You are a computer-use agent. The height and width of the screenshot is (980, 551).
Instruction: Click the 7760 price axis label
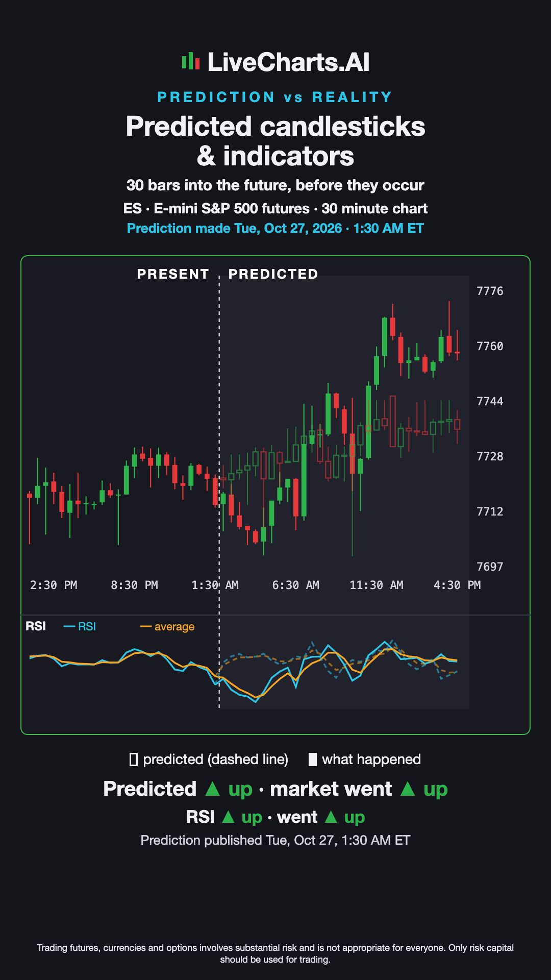[490, 346]
